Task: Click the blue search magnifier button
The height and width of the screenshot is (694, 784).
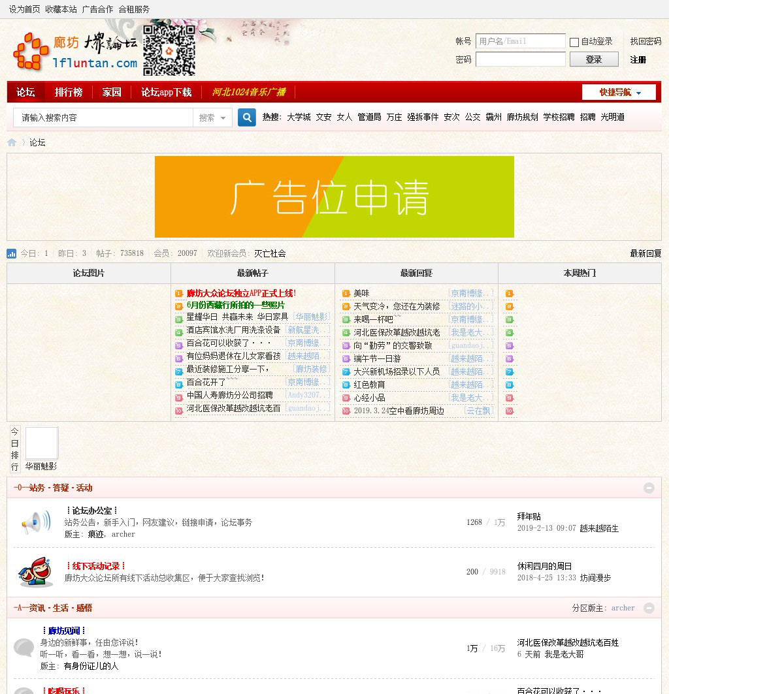Action: (247, 118)
